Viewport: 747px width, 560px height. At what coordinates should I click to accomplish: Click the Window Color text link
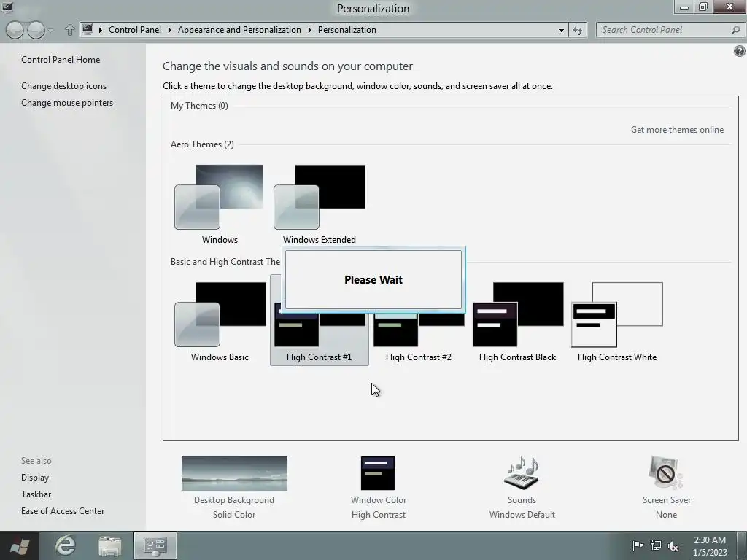click(379, 500)
